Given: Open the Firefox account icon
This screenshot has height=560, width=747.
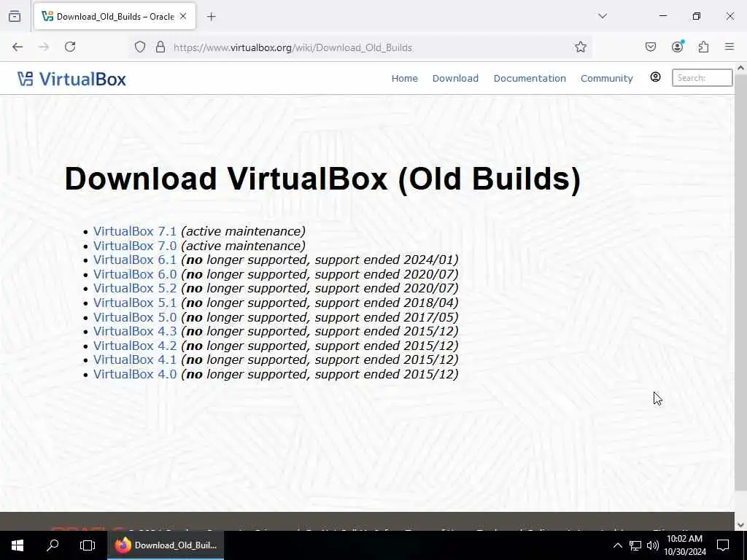Looking at the screenshot, I should [678, 46].
